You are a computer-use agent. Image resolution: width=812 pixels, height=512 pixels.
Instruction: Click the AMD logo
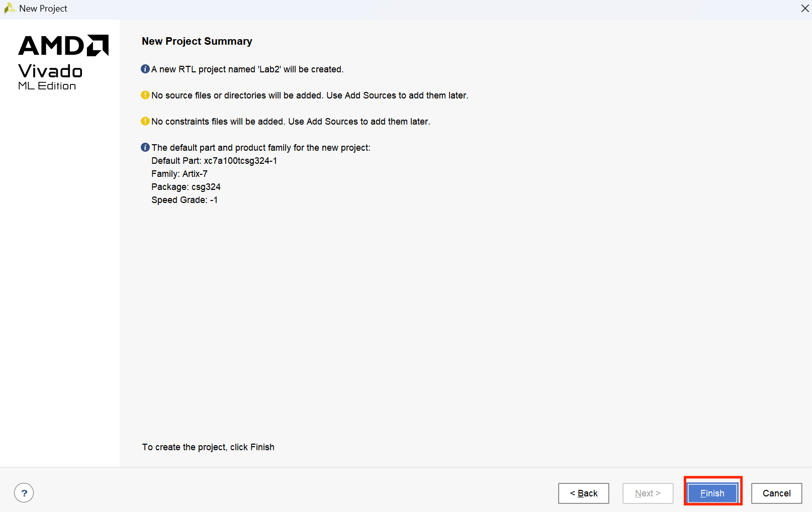63,45
